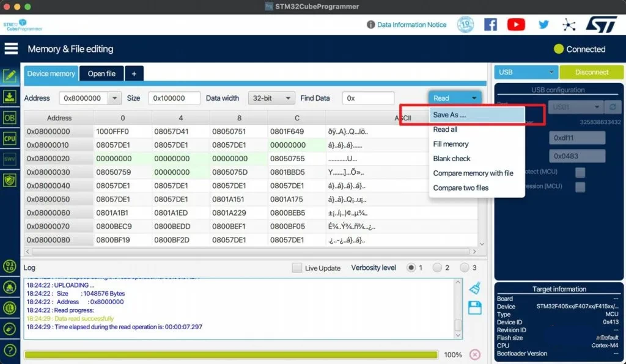Click the Disconnect button
Image resolution: width=626 pixels, height=364 pixels.
tap(591, 72)
